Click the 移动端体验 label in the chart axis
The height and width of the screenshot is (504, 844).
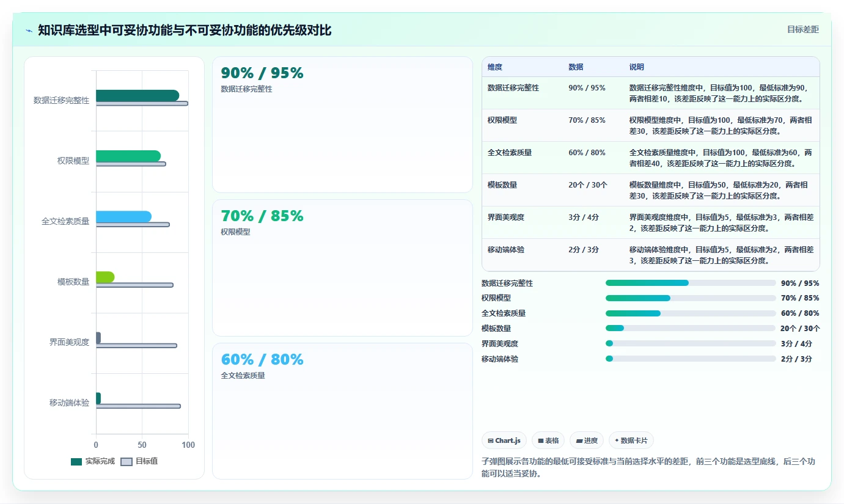[70, 403]
